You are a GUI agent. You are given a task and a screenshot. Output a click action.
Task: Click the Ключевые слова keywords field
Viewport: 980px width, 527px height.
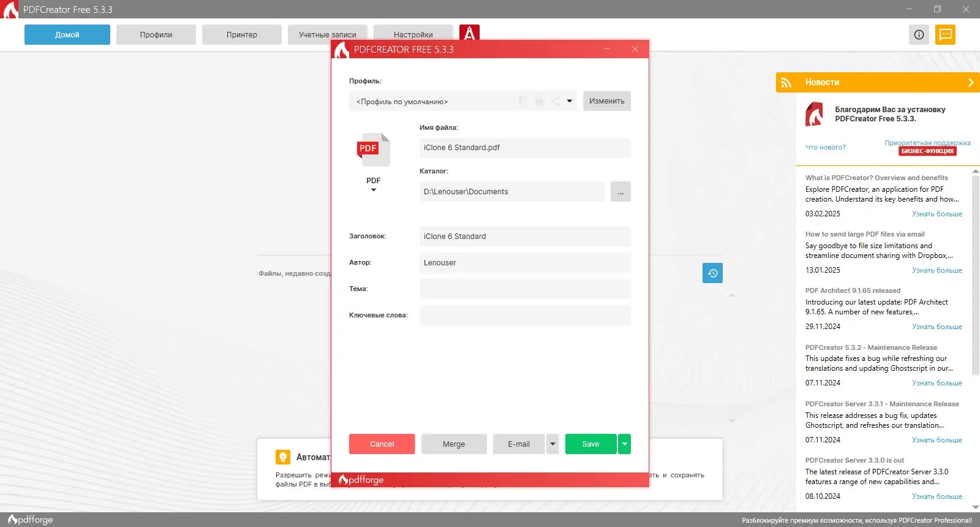[x=525, y=316]
